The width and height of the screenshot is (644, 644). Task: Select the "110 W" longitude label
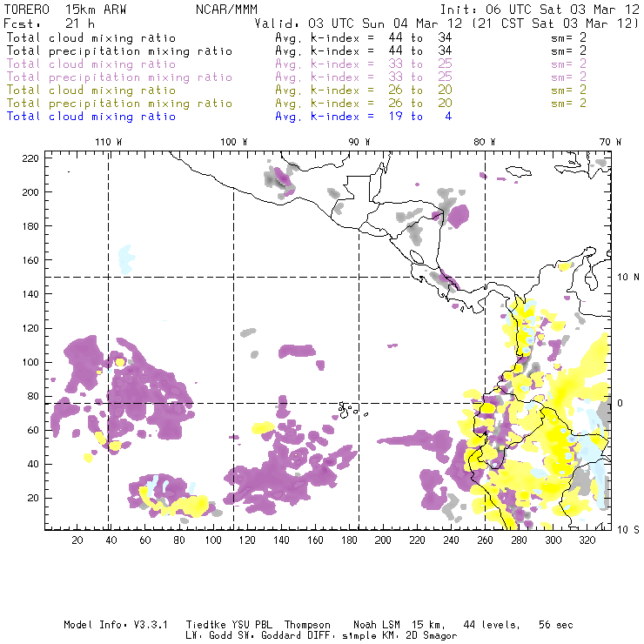[x=109, y=142]
